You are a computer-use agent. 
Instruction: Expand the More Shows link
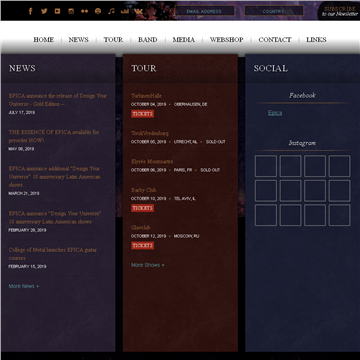[148, 265]
